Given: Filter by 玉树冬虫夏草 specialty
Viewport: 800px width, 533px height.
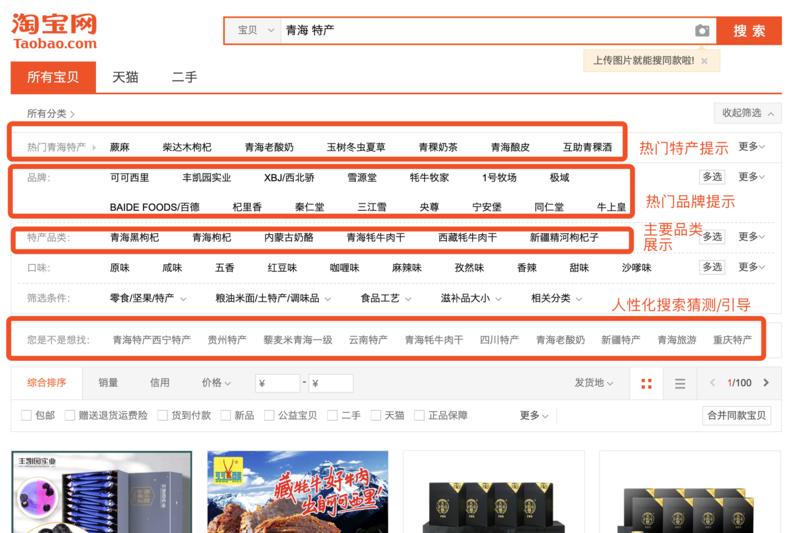Looking at the screenshot, I should click(x=356, y=147).
